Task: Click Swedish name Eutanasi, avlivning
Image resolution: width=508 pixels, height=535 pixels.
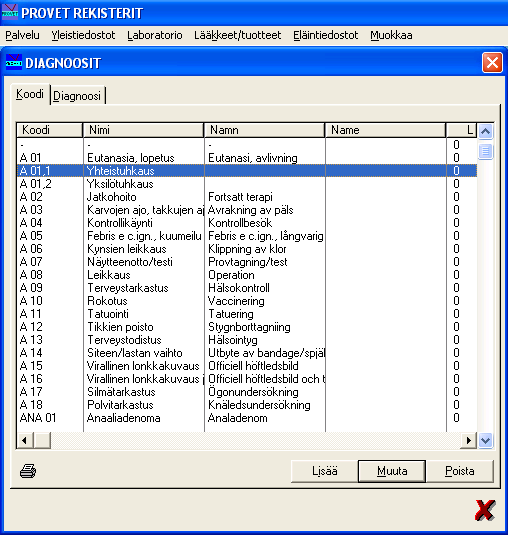Action: pos(253,158)
